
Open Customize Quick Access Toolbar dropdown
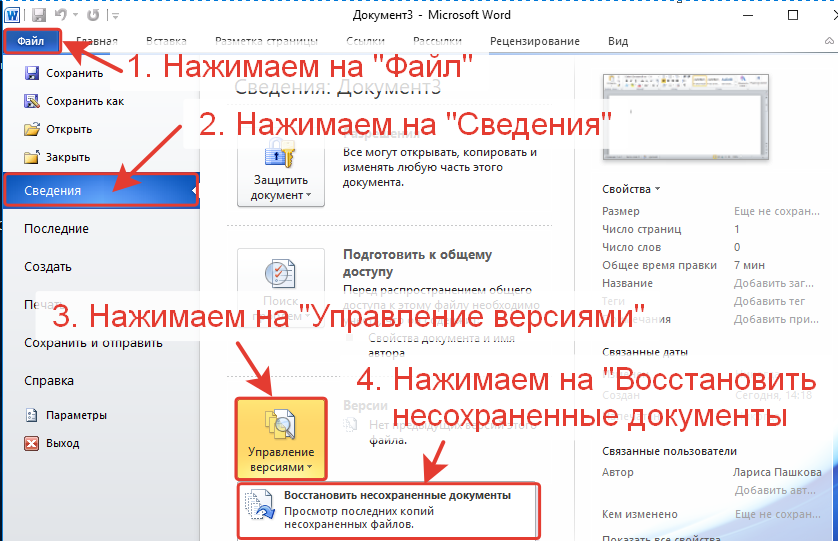point(115,16)
